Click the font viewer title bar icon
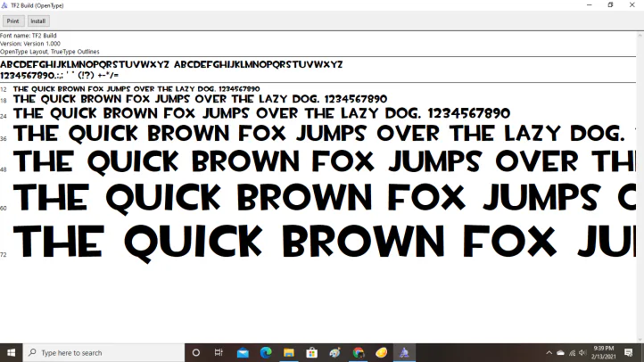 coord(4,5)
